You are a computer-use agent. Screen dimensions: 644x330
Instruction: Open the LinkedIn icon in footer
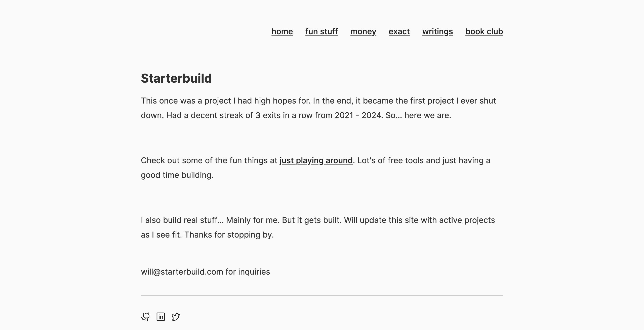click(x=161, y=317)
